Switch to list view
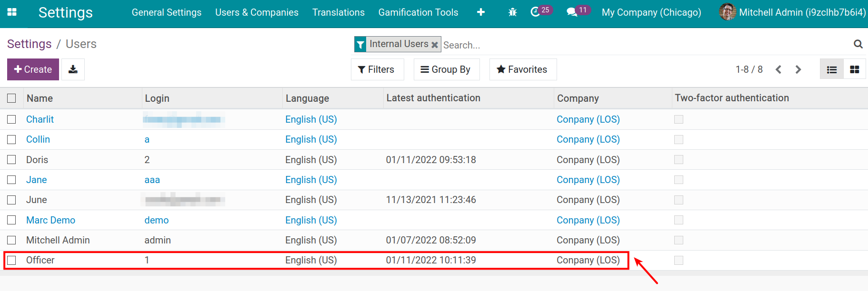This screenshot has width=868, height=291. click(x=832, y=69)
